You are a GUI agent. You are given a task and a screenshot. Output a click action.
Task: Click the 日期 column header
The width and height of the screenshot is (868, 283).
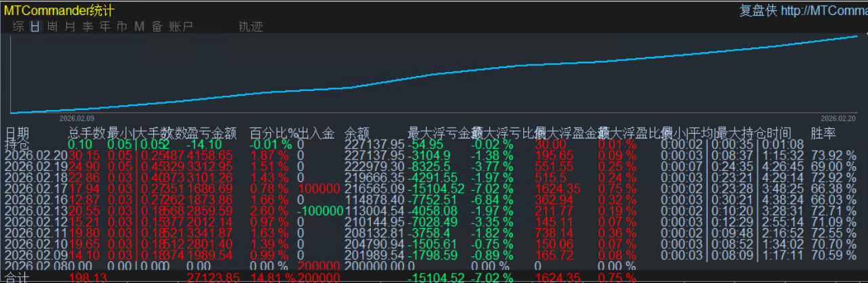point(18,133)
